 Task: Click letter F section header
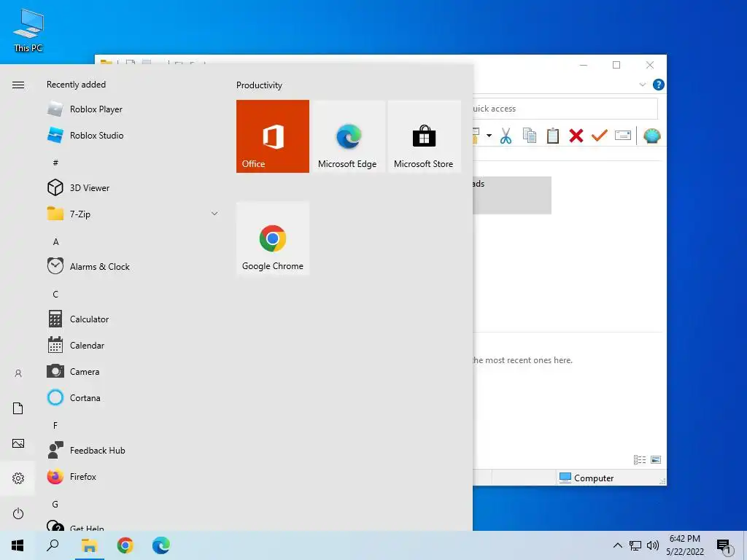coord(55,425)
